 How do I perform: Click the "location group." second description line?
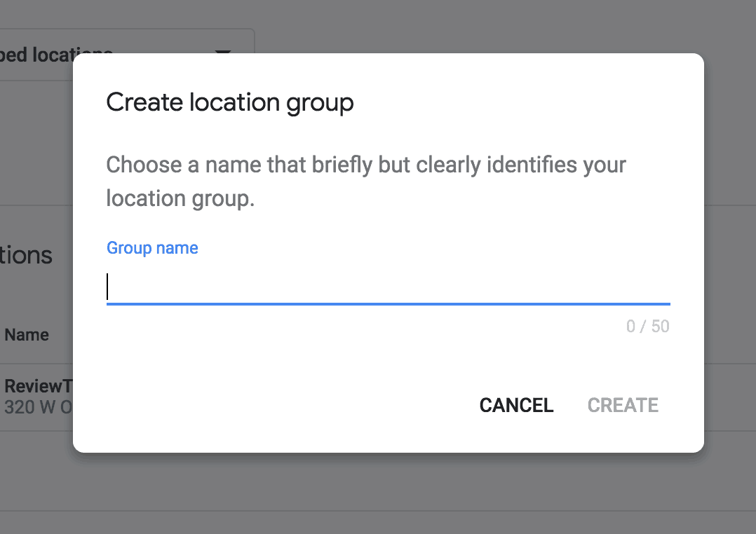tap(180, 199)
